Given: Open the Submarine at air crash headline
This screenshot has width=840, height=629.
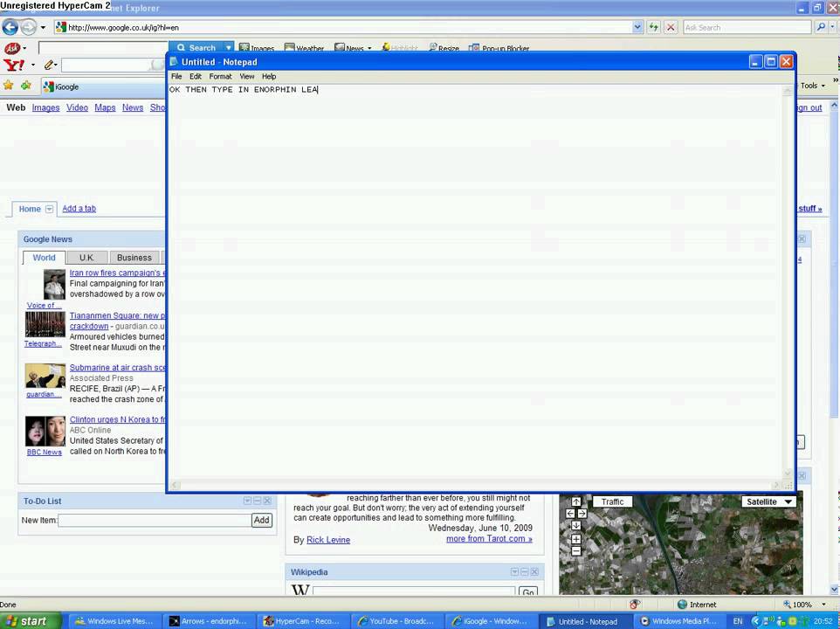Looking at the screenshot, I should (x=117, y=368).
